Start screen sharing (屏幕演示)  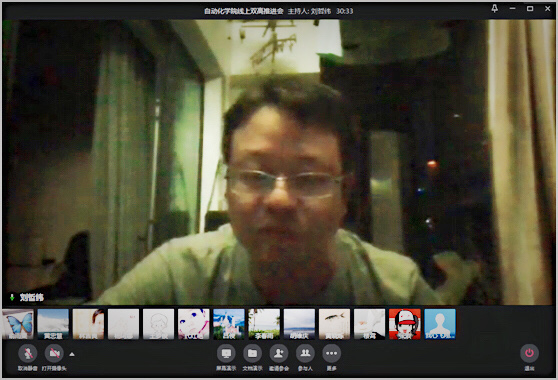click(226, 353)
